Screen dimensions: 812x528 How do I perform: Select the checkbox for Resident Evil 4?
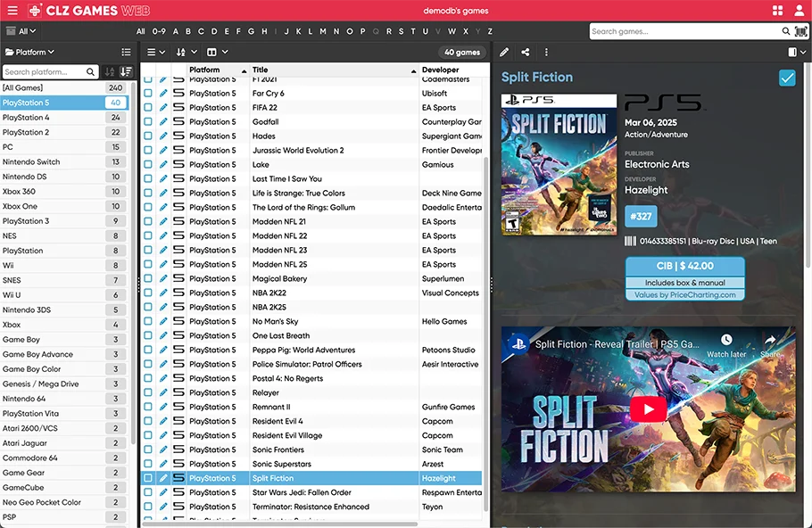(x=148, y=421)
